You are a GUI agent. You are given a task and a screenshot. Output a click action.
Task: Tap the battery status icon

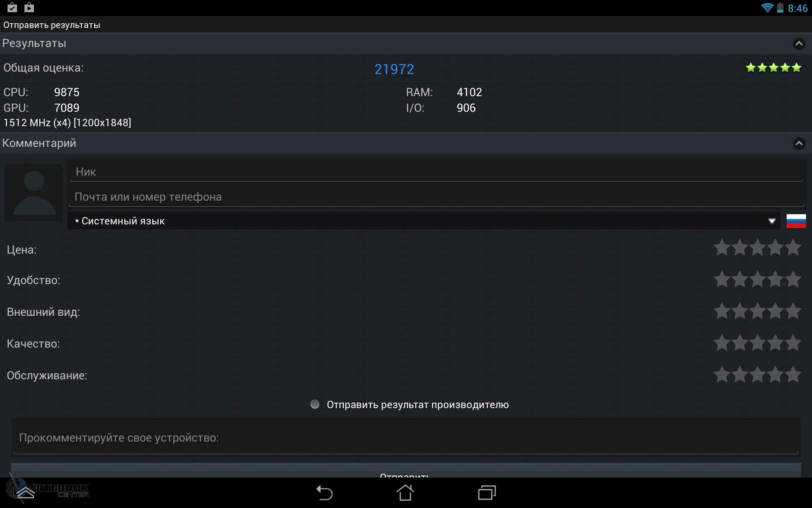pyautogui.click(x=780, y=8)
